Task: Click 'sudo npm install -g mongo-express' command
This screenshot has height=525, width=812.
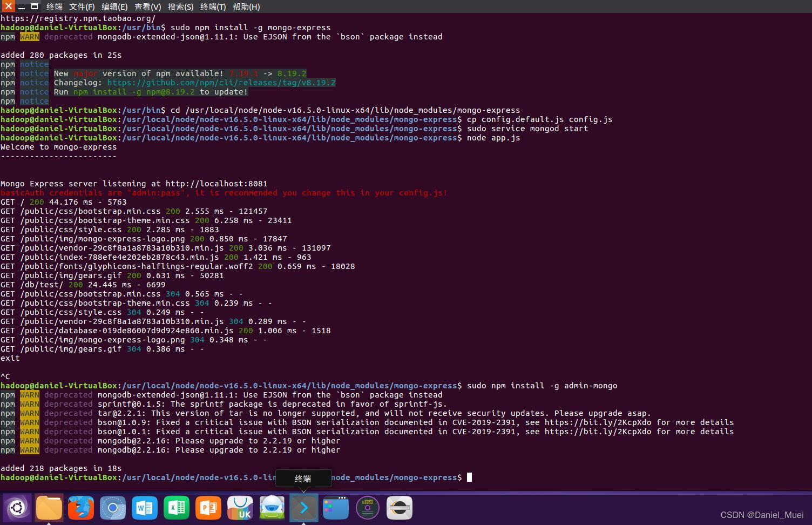Action: pyautogui.click(x=251, y=28)
